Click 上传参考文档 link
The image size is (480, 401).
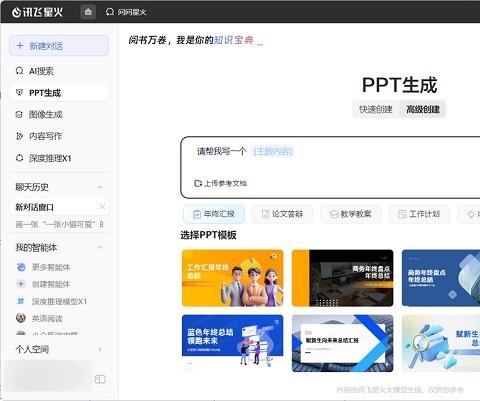[221, 183]
